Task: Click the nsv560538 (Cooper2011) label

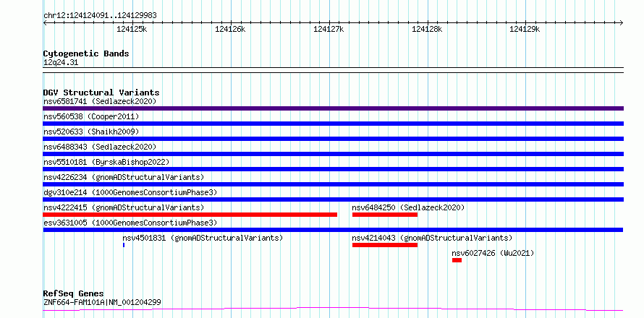Action: pyautogui.click(x=91, y=116)
